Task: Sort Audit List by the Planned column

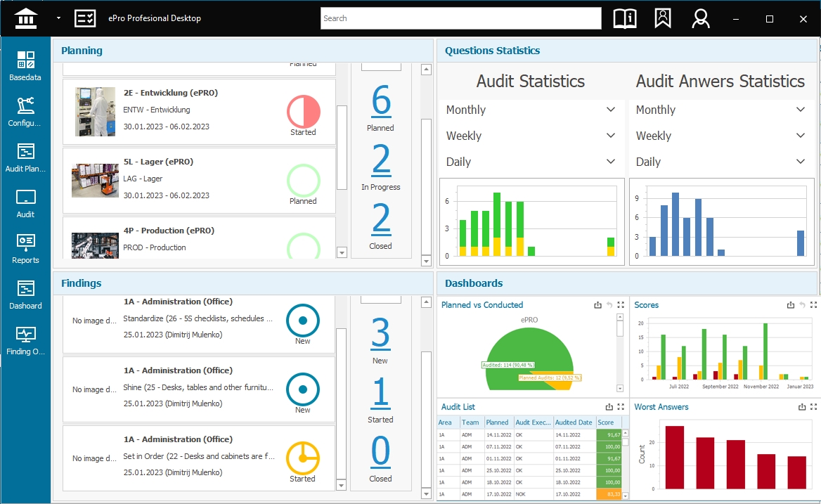Action: click(498, 422)
